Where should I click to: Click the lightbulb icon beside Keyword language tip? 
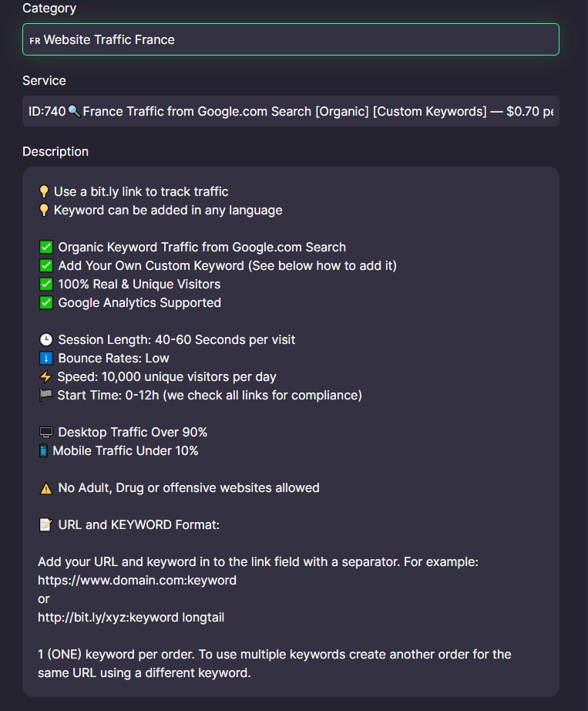pyautogui.click(x=44, y=211)
